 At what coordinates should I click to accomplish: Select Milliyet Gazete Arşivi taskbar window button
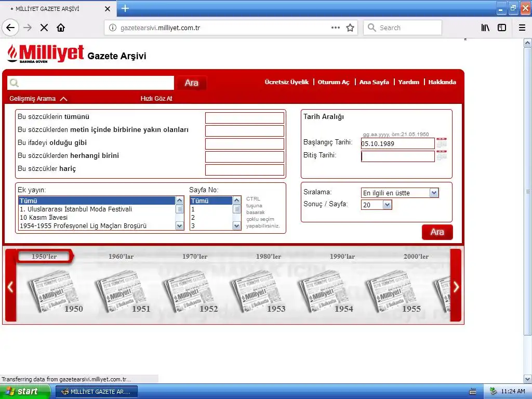[x=96, y=392]
